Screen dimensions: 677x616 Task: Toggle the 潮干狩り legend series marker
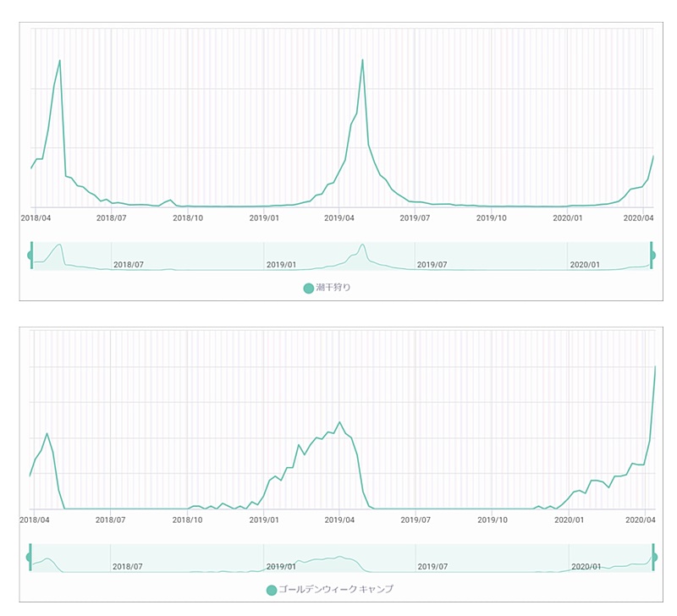pos(308,289)
